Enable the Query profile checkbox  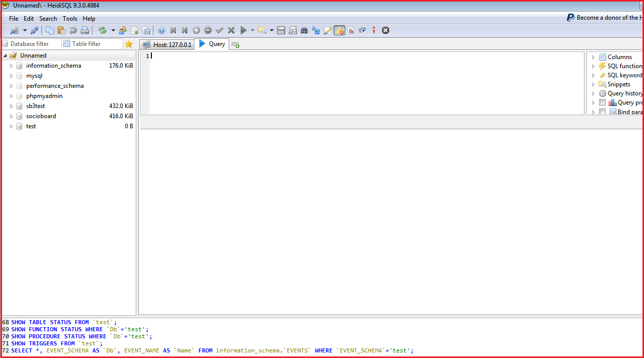click(x=602, y=103)
